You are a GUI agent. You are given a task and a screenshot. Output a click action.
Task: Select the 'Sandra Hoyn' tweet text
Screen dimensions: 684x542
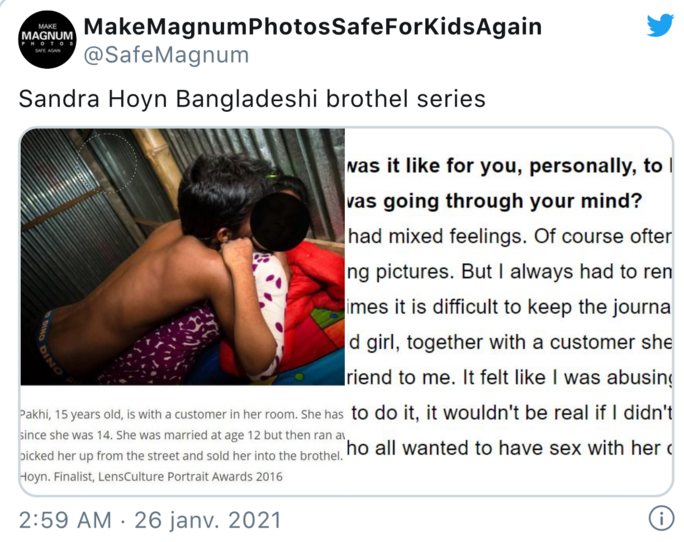(252, 99)
